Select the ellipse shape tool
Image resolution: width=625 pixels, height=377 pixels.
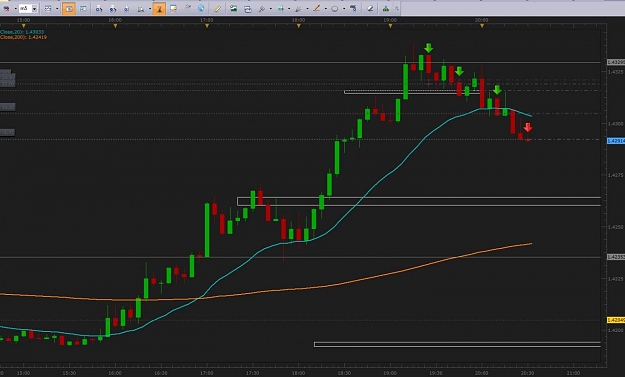pyautogui.click(x=335, y=8)
